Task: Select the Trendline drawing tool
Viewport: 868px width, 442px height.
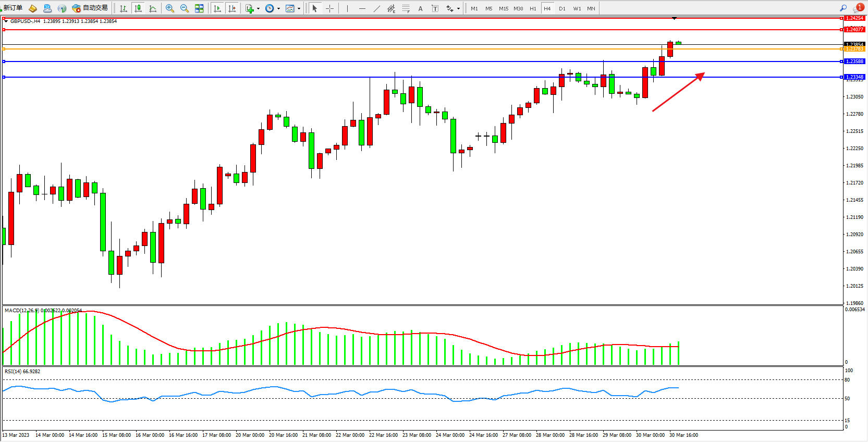Action: 377,8
